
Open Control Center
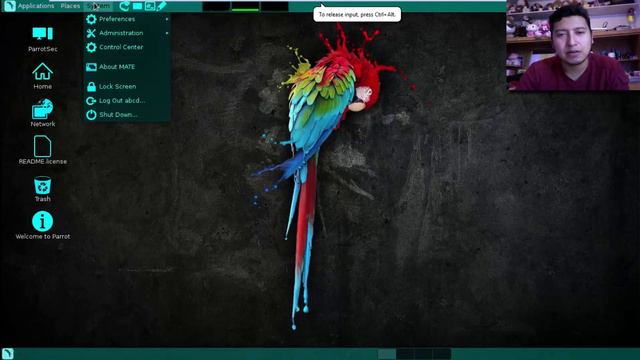pos(127,47)
